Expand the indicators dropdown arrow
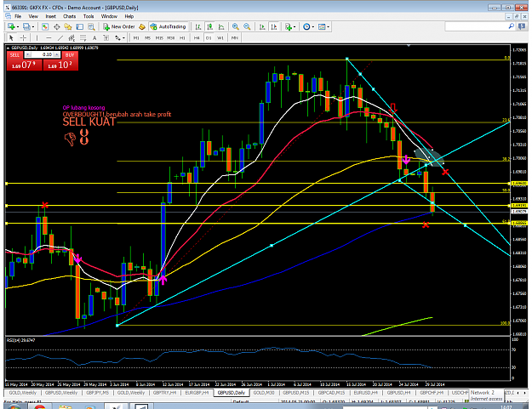Screen dimensions: 532x409 click(x=295, y=26)
